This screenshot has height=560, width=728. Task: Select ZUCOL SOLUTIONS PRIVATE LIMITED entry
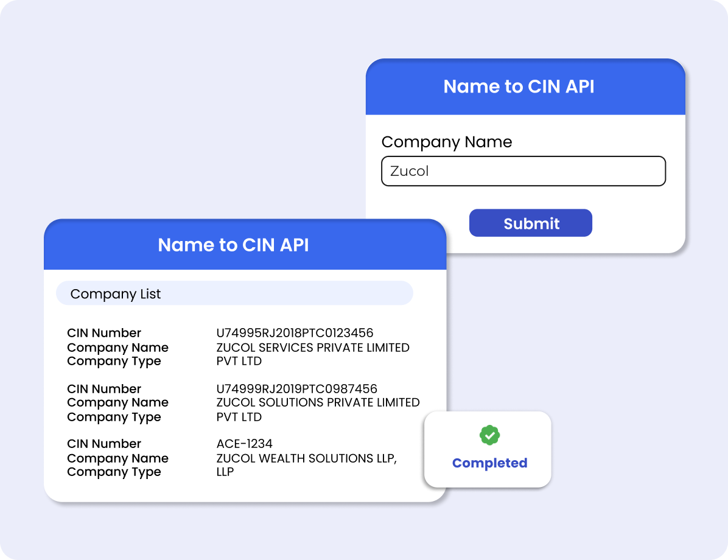(x=318, y=402)
